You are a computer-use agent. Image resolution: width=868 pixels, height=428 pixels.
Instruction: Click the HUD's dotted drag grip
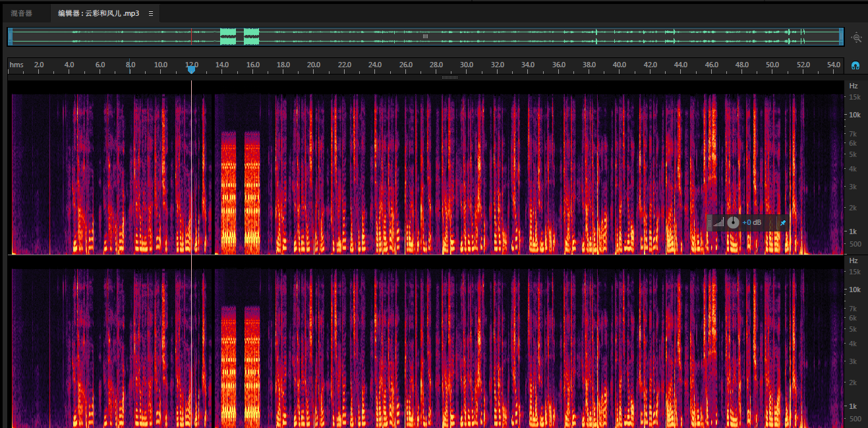pyautogui.click(x=710, y=223)
